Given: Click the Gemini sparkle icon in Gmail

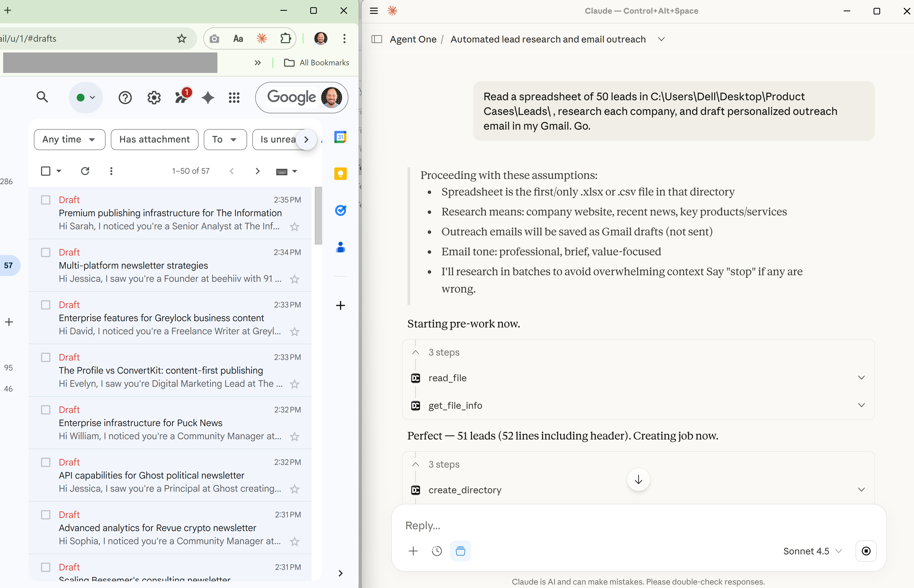Looking at the screenshot, I should point(208,98).
